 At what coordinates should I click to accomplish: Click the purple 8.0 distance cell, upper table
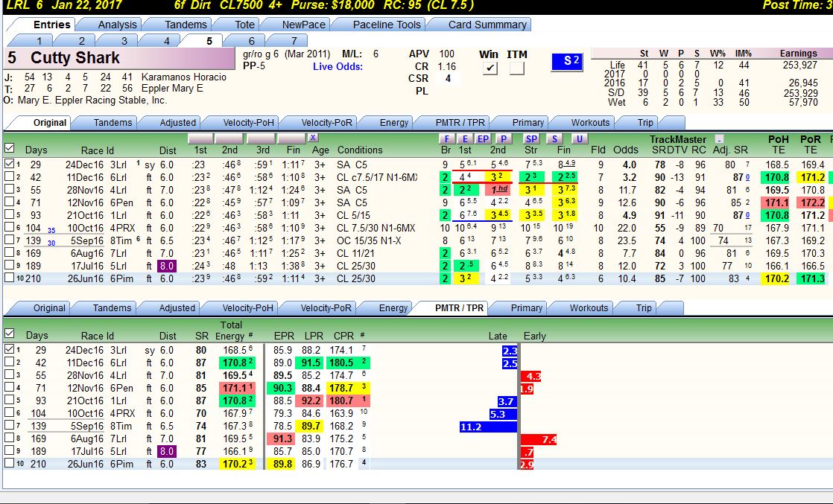tap(166, 266)
